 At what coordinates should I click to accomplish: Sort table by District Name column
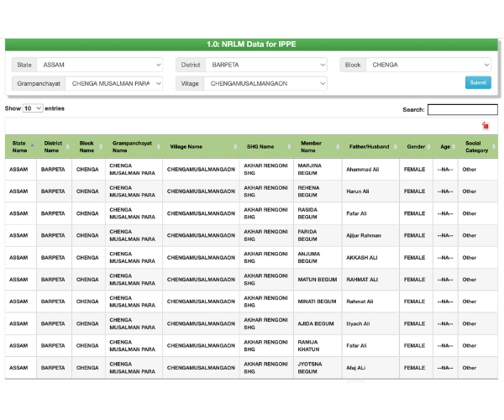(x=53, y=146)
